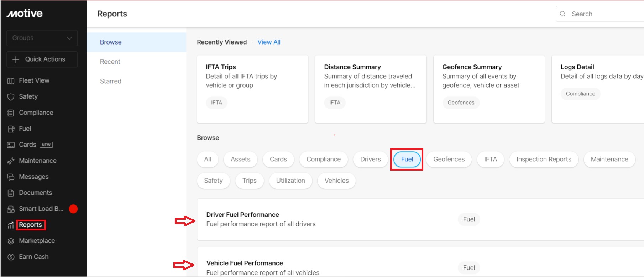Open Documents in the sidebar
The width and height of the screenshot is (644, 277).
coord(36,193)
